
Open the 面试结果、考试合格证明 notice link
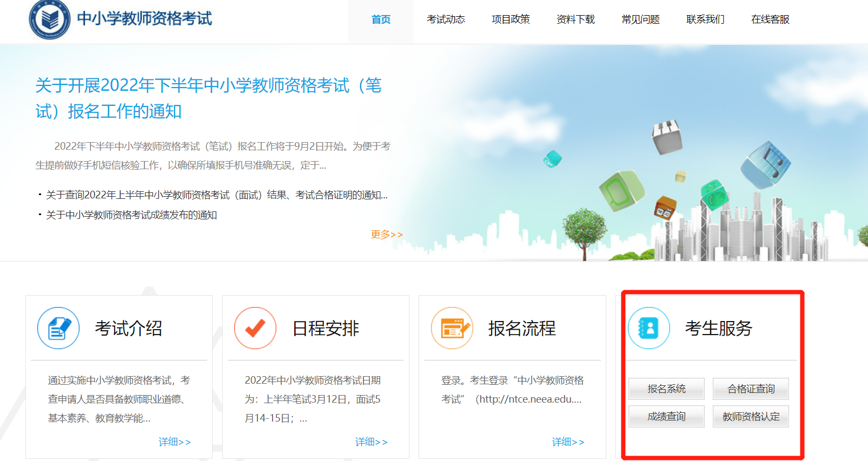[217, 195]
